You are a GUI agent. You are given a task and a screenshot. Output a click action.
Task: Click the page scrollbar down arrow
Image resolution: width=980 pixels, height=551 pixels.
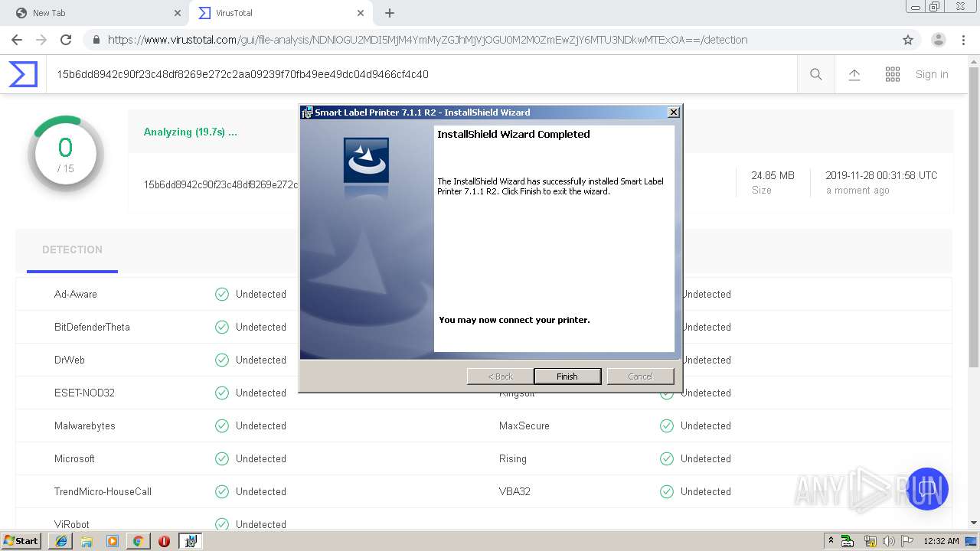tap(974, 523)
